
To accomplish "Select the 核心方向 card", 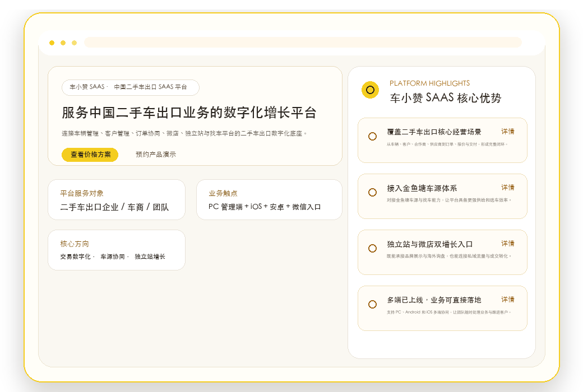I will [x=117, y=250].
